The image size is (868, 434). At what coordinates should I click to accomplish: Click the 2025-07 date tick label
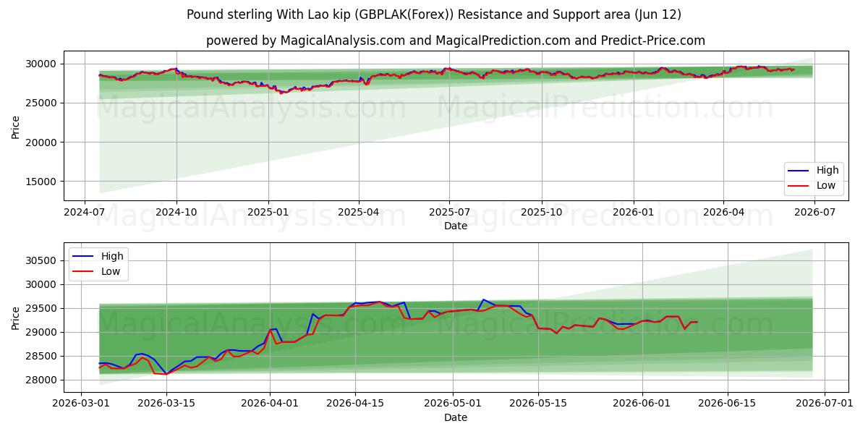point(449,212)
